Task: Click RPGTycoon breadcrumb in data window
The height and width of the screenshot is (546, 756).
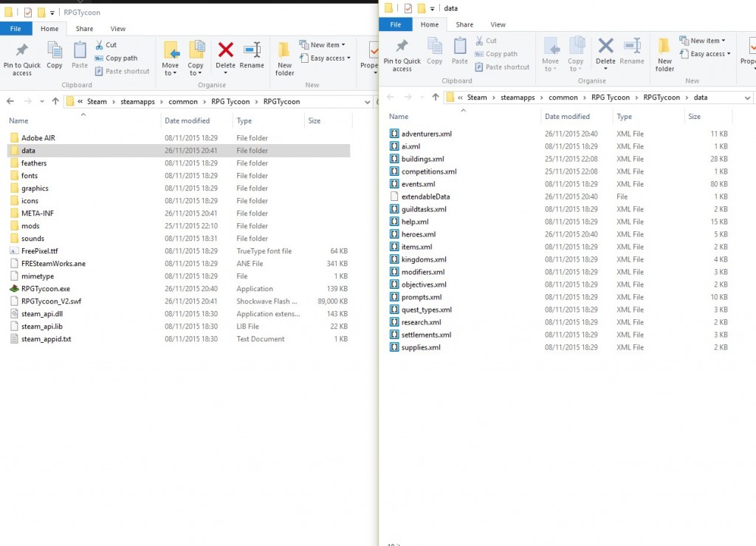Action: pos(661,97)
